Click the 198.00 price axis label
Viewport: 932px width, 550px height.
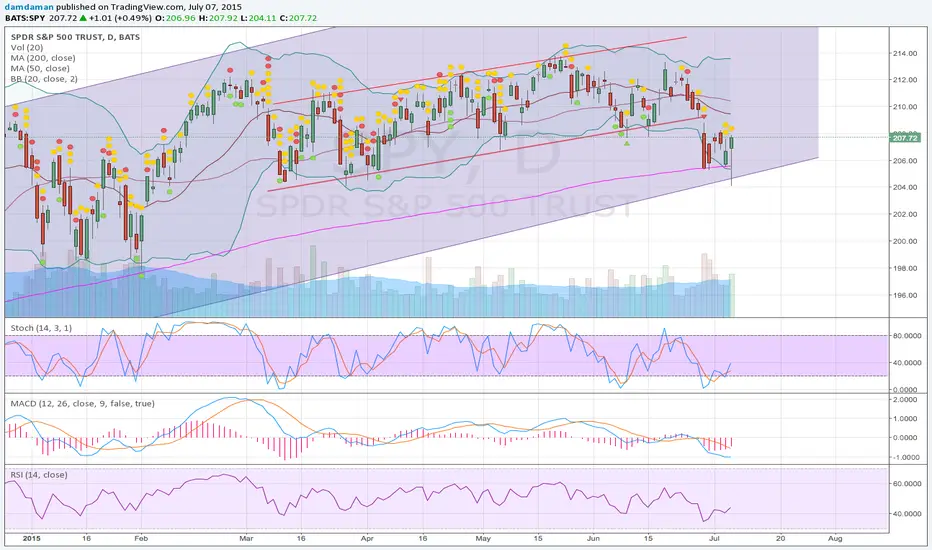point(905,268)
